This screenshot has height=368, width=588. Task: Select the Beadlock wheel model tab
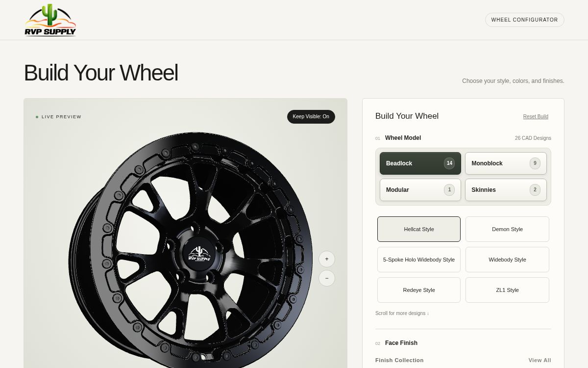(x=420, y=163)
